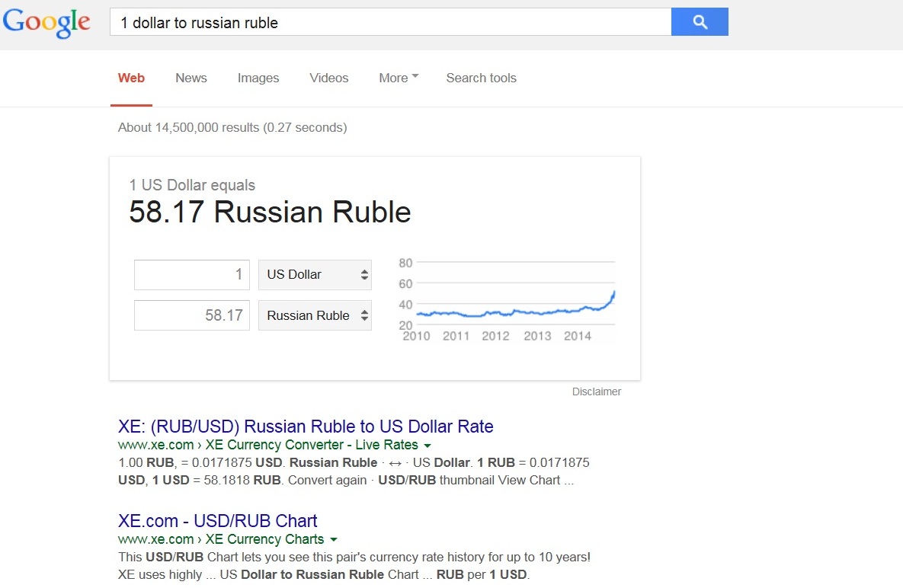This screenshot has height=588, width=903.
Task: Open the Videos tab
Action: [x=328, y=78]
